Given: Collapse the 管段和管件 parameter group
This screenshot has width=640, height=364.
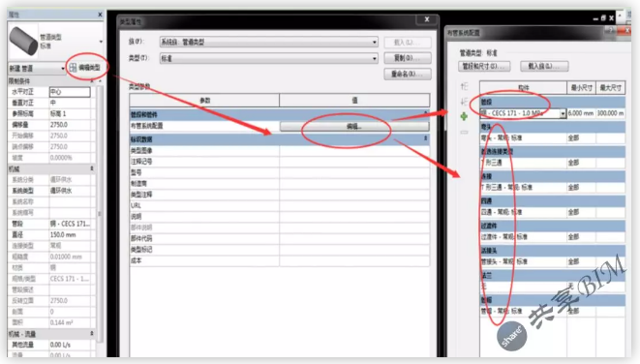Looking at the screenshot, I should [x=425, y=114].
